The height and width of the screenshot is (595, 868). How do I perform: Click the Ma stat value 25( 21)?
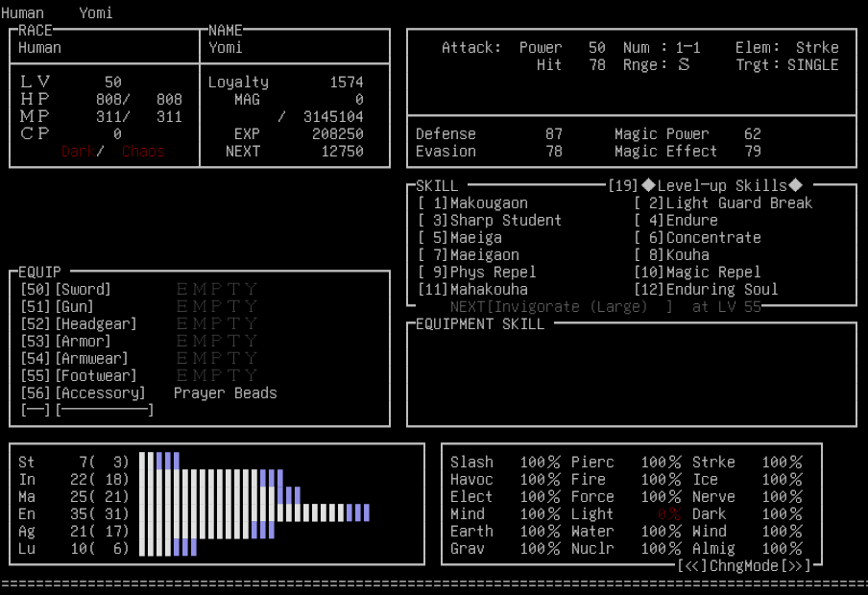pyautogui.click(x=100, y=496)
